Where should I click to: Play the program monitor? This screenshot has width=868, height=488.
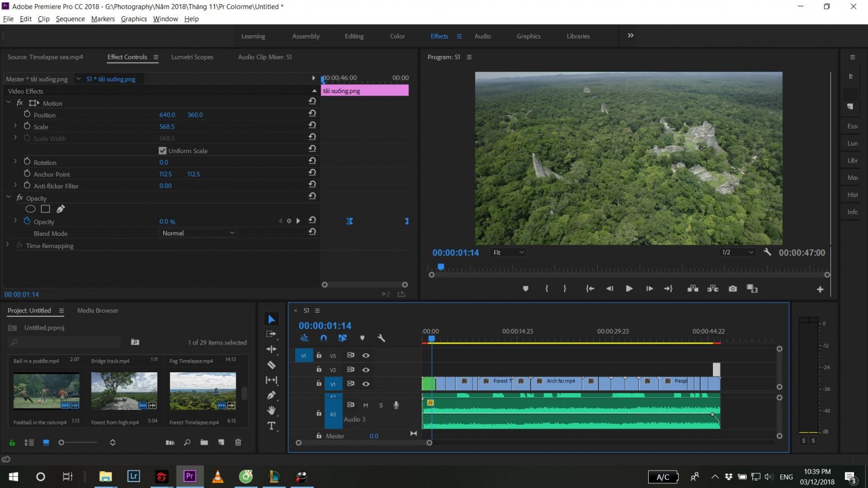click(629, 289)
